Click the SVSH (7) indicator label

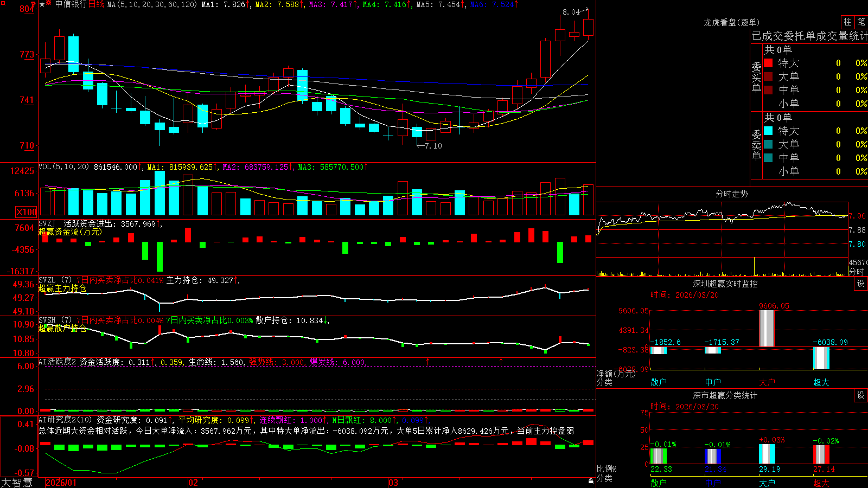[55, 320]
